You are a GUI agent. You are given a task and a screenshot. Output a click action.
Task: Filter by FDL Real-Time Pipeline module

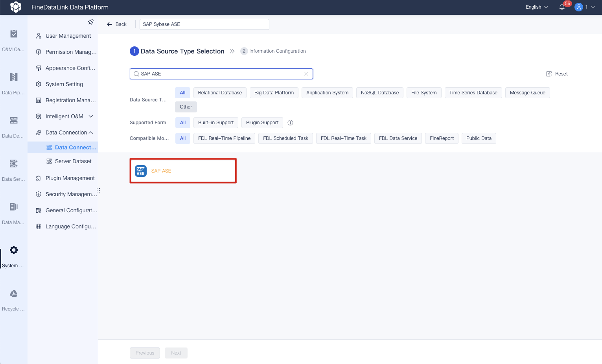224,138
